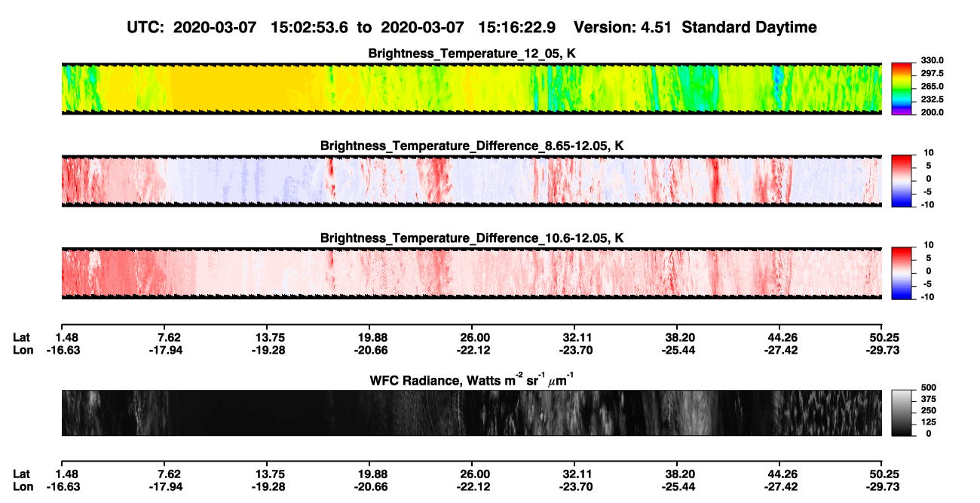The image size is (980, 503).
Task: Select the 'Version: 4.51 Standard Daytime' title text
Action: coord(695,27)
